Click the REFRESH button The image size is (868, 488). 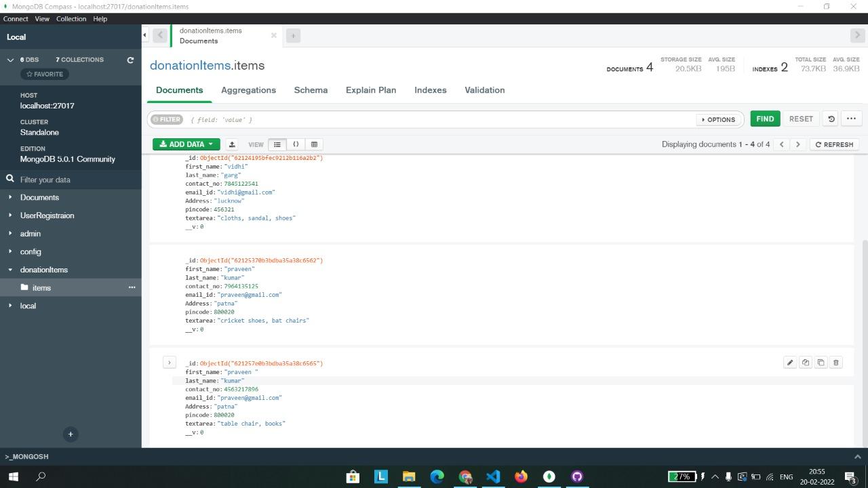tap(834, 144)
